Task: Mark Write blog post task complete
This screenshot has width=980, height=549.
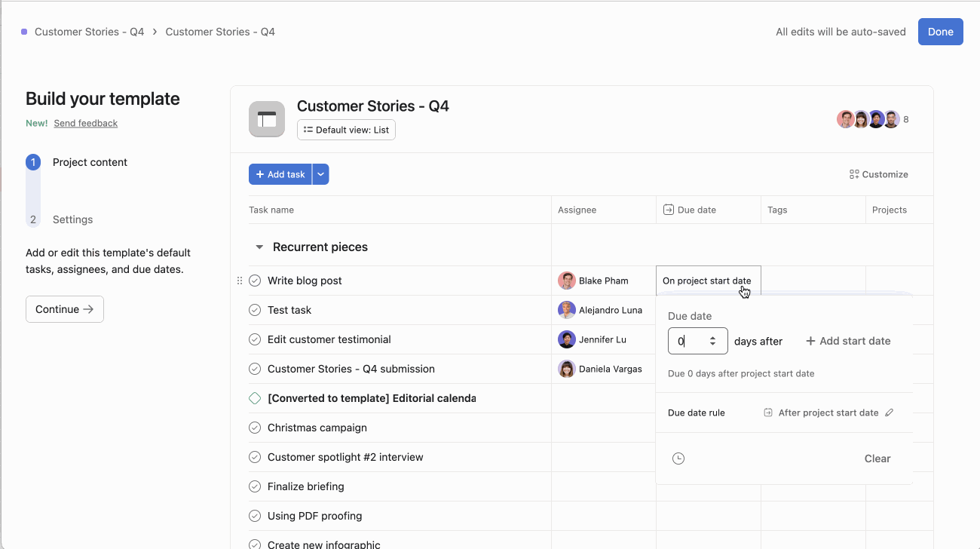Action: [x=255, y=281]
